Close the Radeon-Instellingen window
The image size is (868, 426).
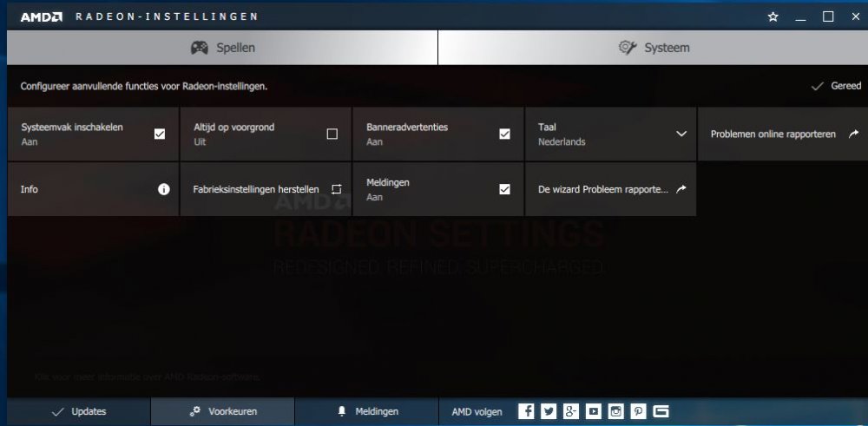pos(855,16)
